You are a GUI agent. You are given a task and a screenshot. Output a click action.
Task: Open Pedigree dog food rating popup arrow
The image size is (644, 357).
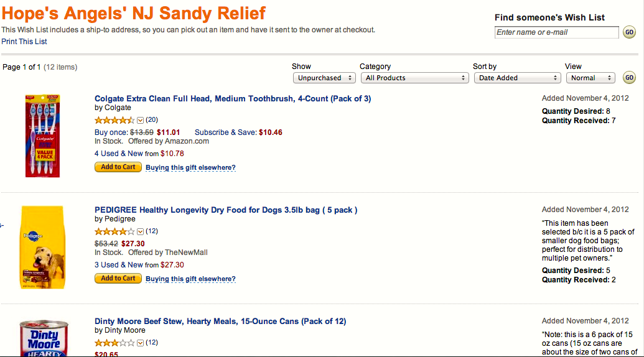pyautogui.click(x=140, y=231)
